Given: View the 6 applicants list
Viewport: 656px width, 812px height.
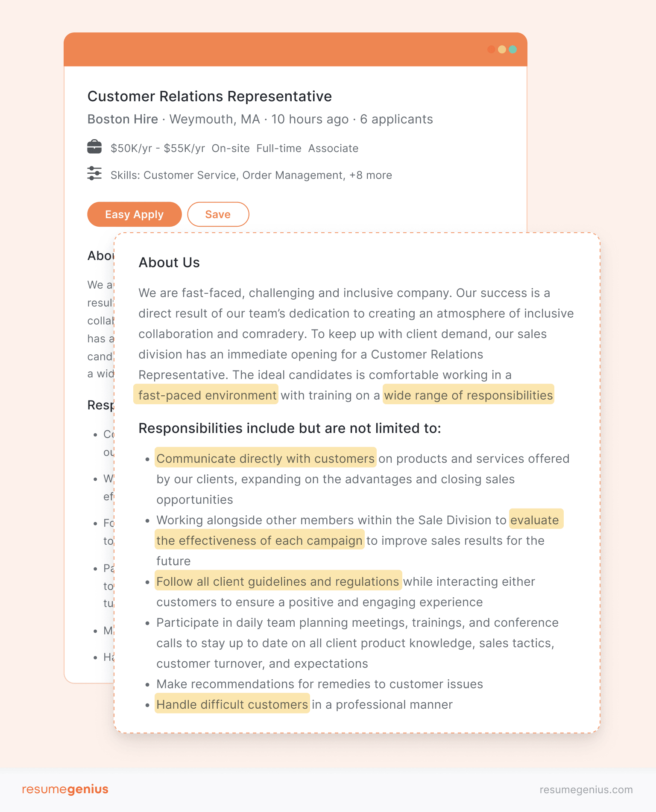Looking at the screenshot, I should (x=396, y=120).
